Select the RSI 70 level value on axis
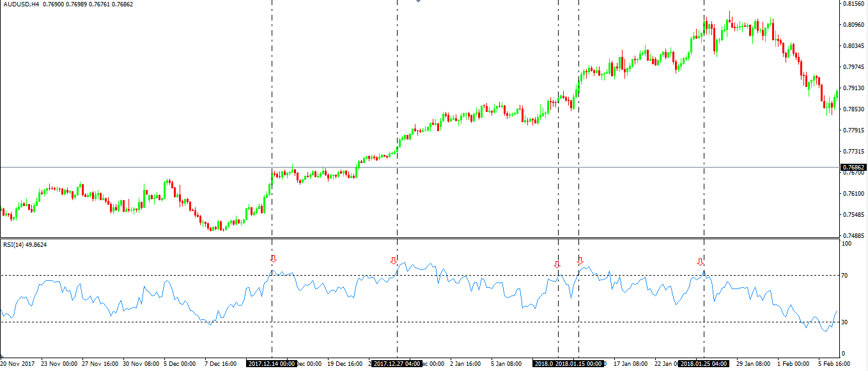 844,276
